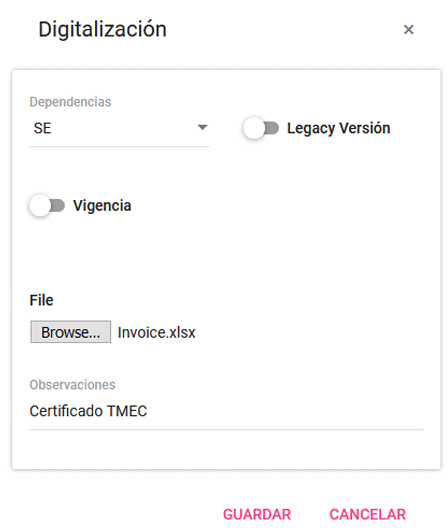447x532 pixels.
Task: Click the white knob of Legacy Versión
Action: click(254, 128)
